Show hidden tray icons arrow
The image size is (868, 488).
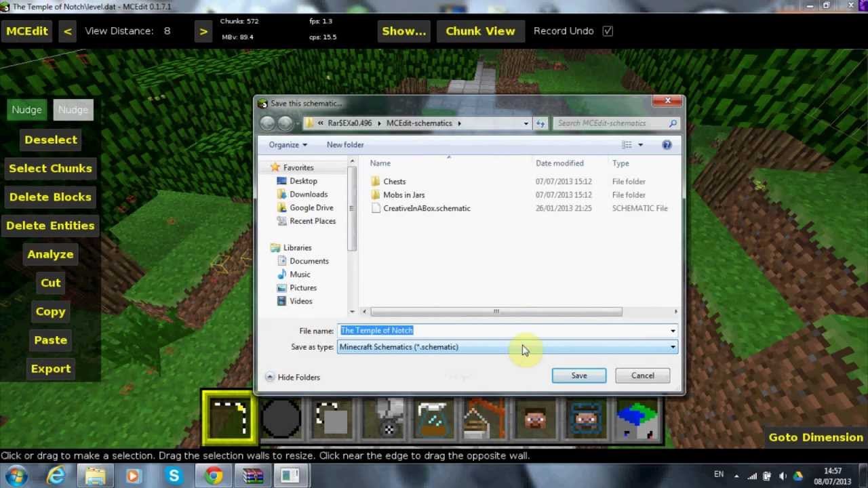[x=737, y=476]
